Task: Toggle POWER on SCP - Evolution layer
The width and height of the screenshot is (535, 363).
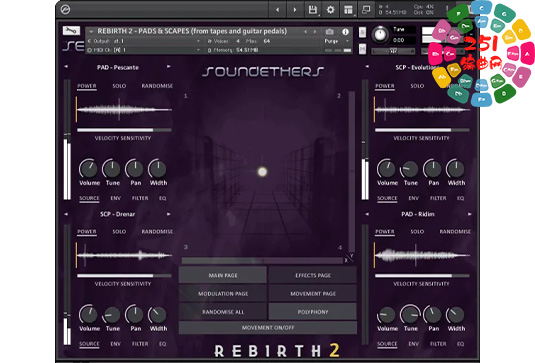Action: click(x=385, y=86)
